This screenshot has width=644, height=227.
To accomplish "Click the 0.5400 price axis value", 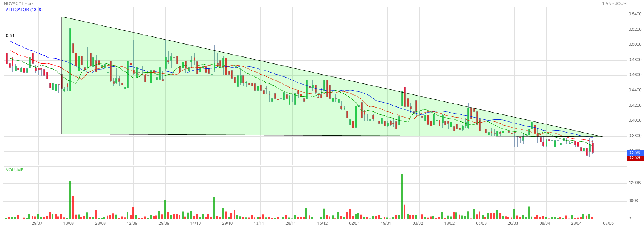I will point(635,14).
